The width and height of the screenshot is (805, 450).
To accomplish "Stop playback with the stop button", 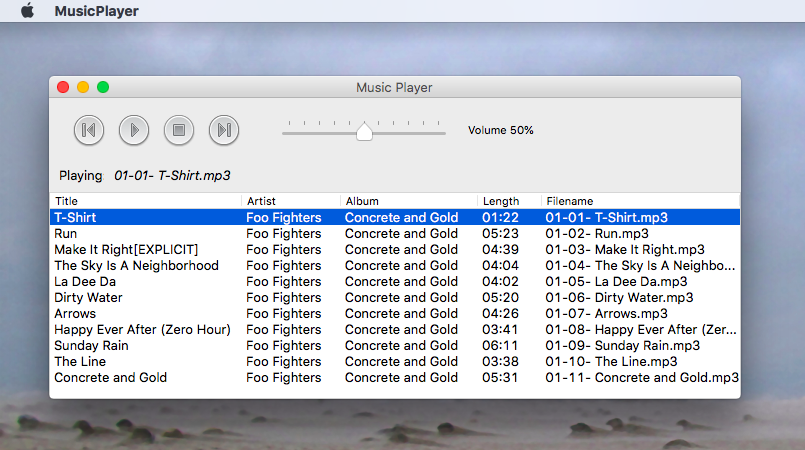I will click(179, 130).
